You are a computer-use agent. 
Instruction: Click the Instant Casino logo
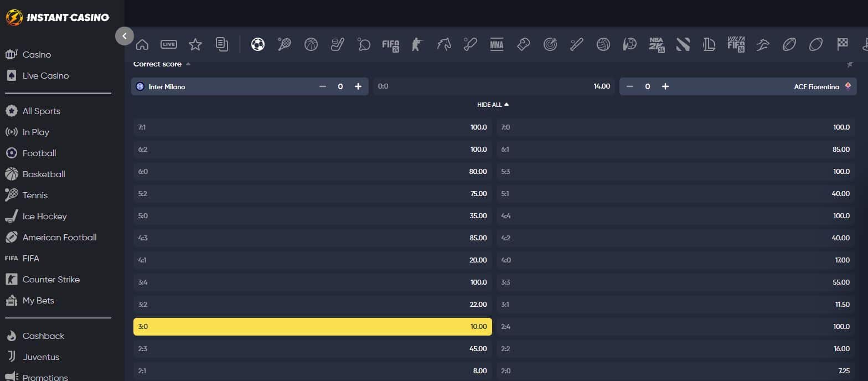pos(58,17)
